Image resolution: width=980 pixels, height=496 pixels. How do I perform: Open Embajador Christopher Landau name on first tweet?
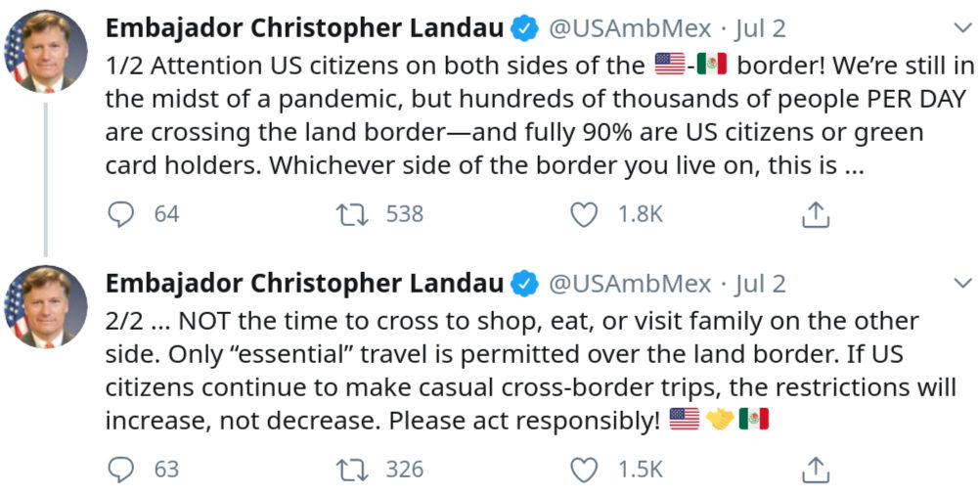pos(304,28)
